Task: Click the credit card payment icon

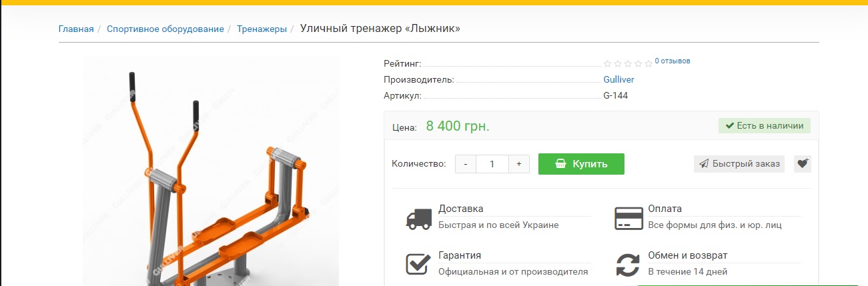Action: (x=628, y=218)
